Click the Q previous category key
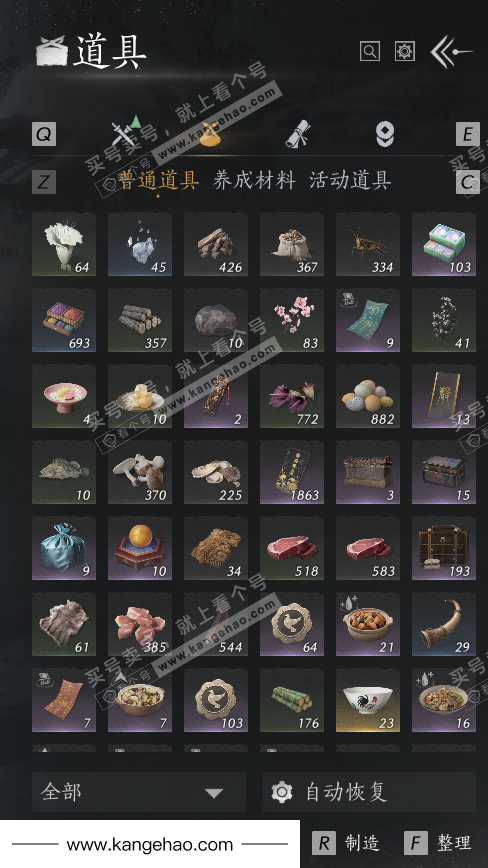Screen dimensions: 488x868 pyautogui.click(x=44, y=134)
